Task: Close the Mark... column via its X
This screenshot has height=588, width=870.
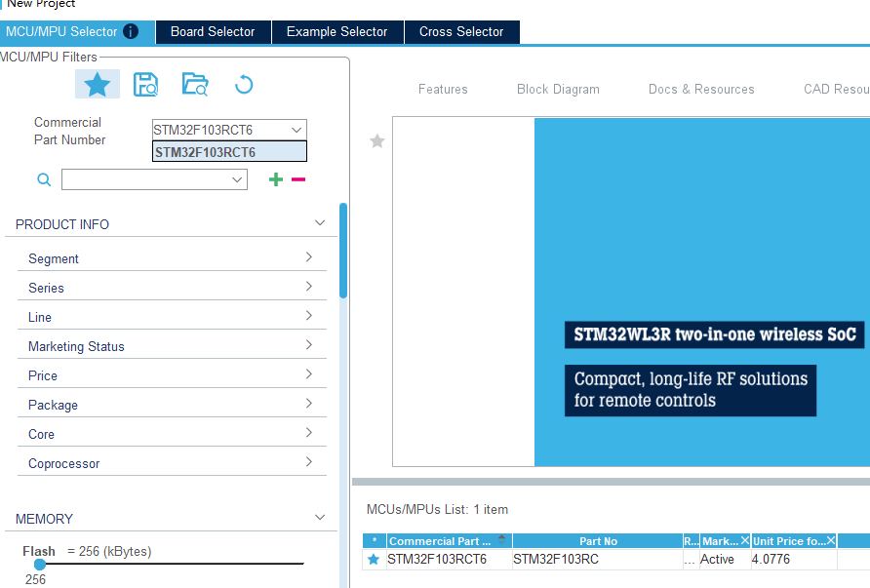Action: (x=744, y=540)
